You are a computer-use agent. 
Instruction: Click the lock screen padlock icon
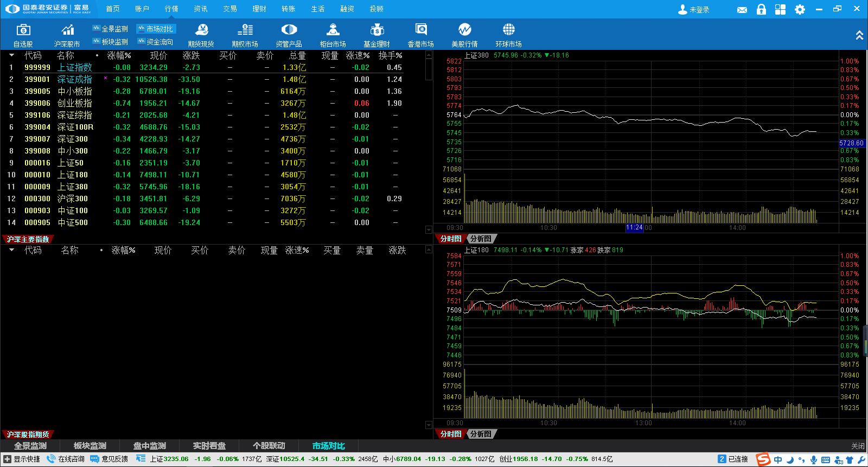point(761,10)
